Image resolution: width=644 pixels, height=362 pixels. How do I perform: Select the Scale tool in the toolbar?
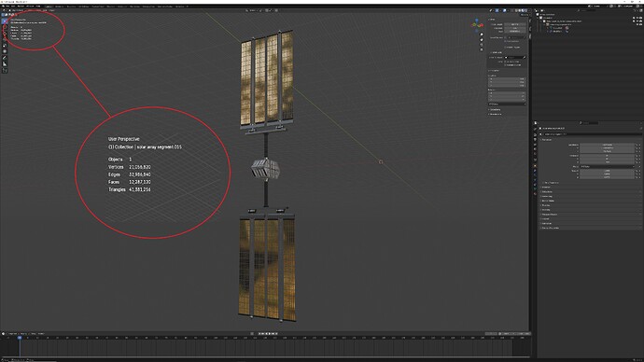tap(5, 45)
